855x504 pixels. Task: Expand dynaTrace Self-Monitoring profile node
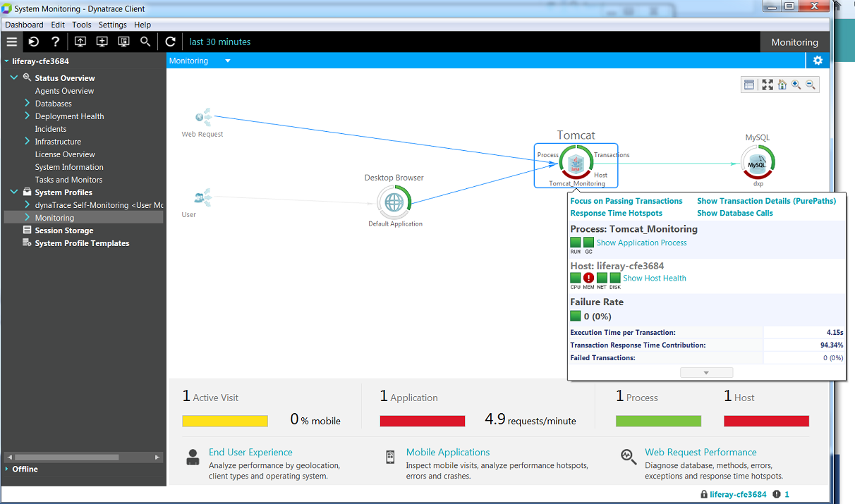27,204
